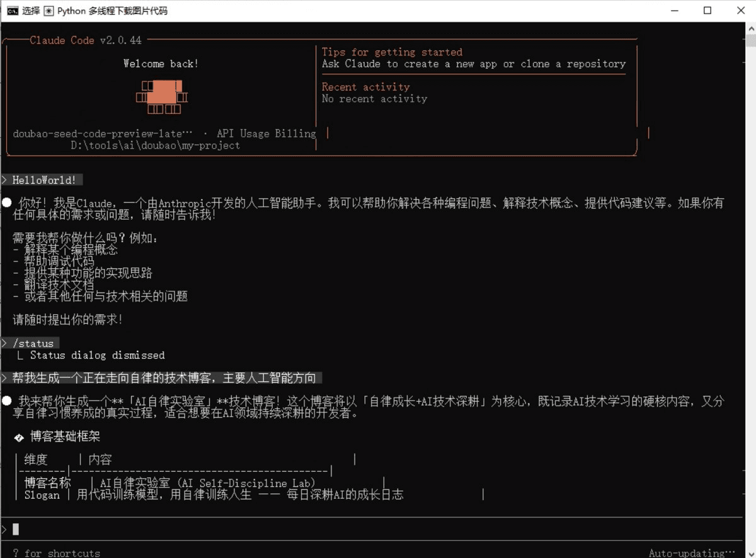Click the project path D:\tools\ai\doubao\my-project

click(155, 145)
